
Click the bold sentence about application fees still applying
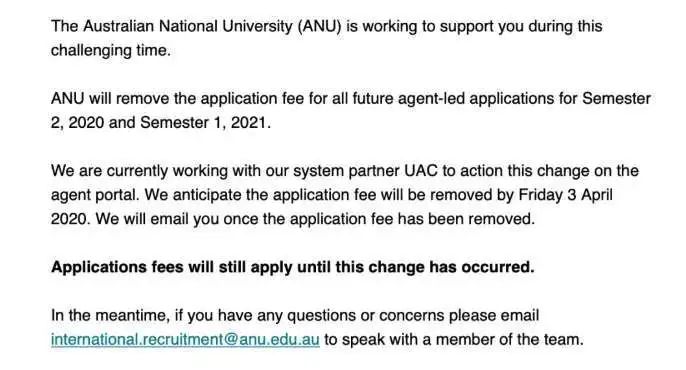pos(293,267)
